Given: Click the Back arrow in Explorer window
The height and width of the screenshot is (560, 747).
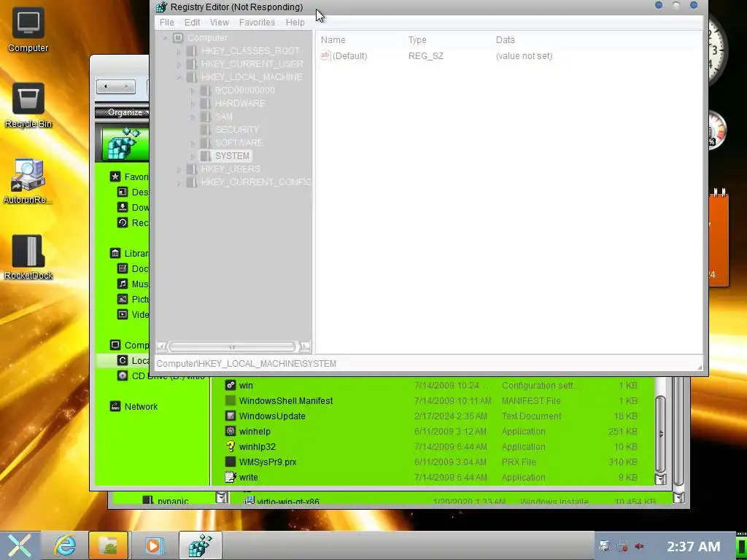Looking at the screenshot, I should [106, 87].
